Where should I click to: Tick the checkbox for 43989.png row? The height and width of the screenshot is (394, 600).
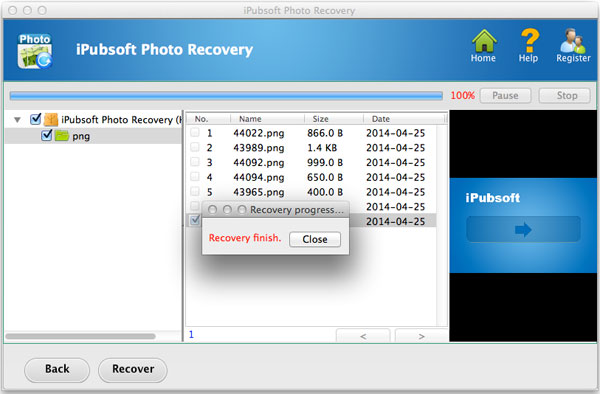click(x=195, y=147)
